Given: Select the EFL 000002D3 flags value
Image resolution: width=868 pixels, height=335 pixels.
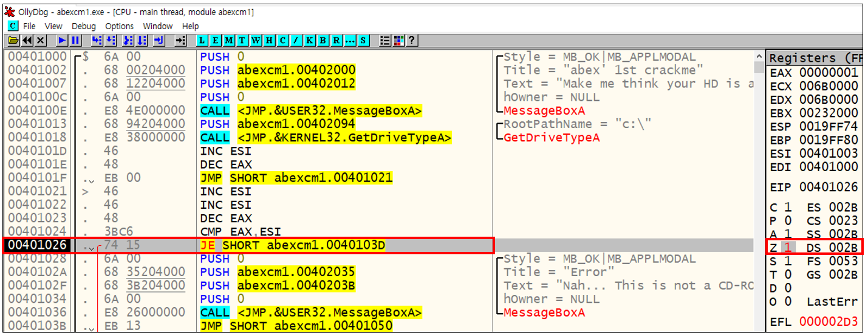Looking at the screenshot, I should tap(829, 322).
